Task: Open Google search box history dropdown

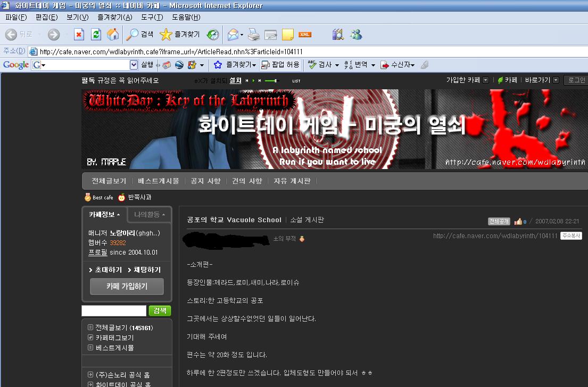Action: (134, 65)
